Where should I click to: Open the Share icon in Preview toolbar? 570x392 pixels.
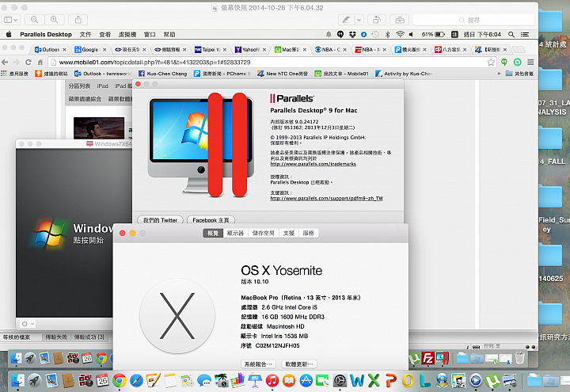pos(78,20)
